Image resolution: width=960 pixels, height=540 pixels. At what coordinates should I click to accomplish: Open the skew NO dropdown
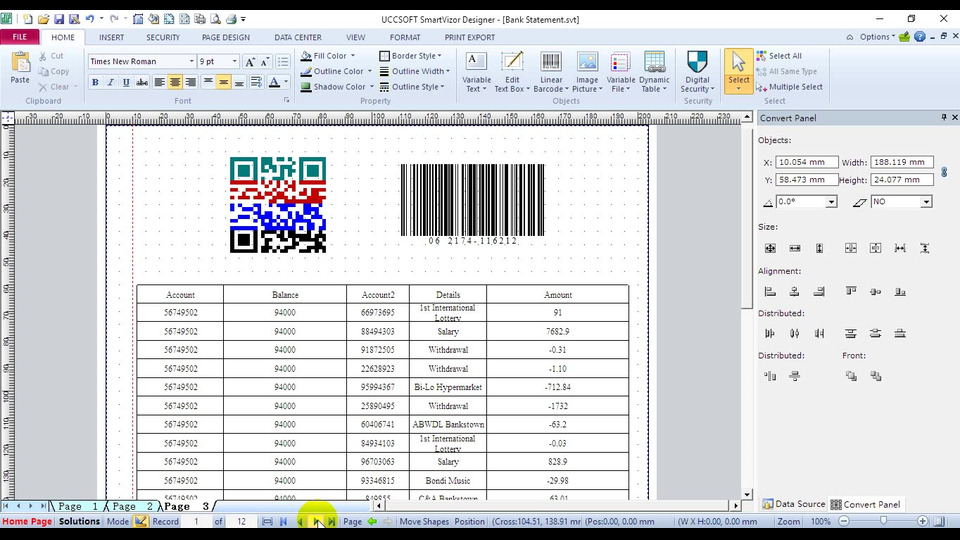[x=926, y=202]
